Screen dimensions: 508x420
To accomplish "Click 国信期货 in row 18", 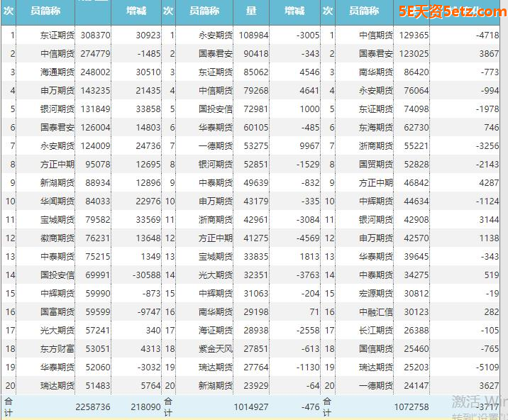I will pyautogui.click(x=376, y=349).
